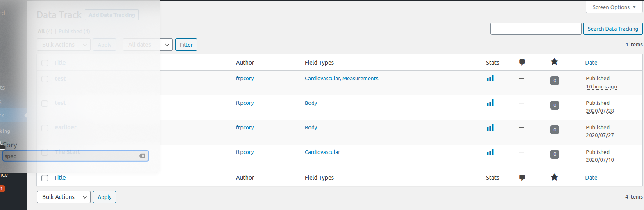Open the bottom Bulk Actions dropdown

tap(63, 197)
